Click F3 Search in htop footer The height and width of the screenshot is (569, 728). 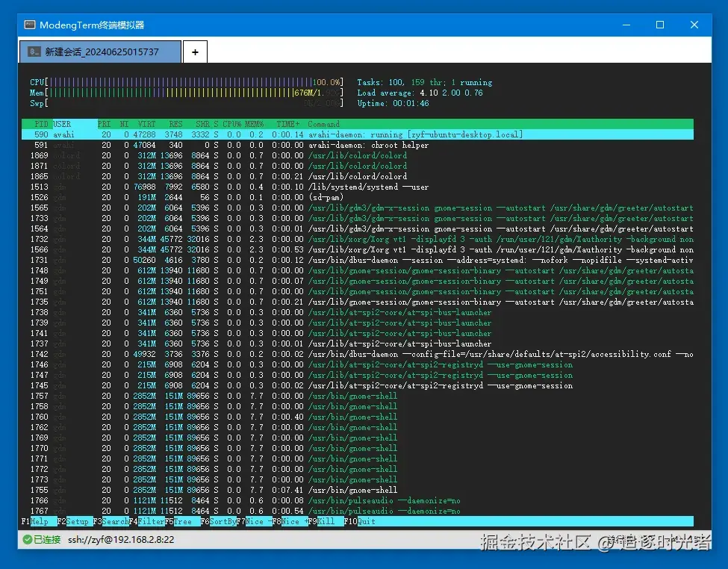(111, 521)
